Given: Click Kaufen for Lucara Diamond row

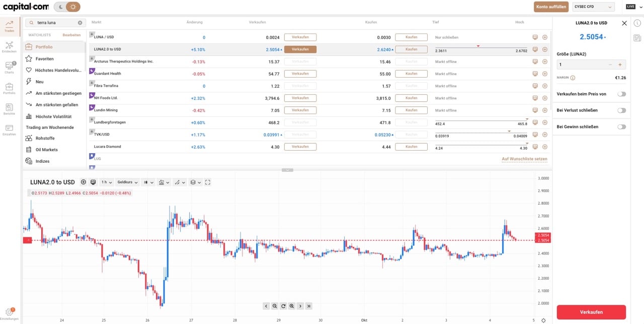Looking at the screenshot, I should [x=411, y=147].
